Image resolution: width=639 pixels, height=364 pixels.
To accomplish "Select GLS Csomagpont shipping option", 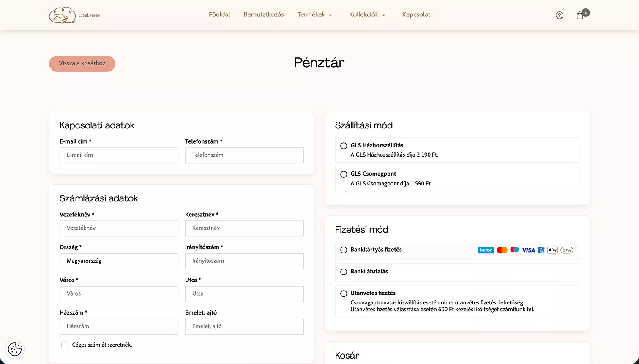I will point(344,174).
